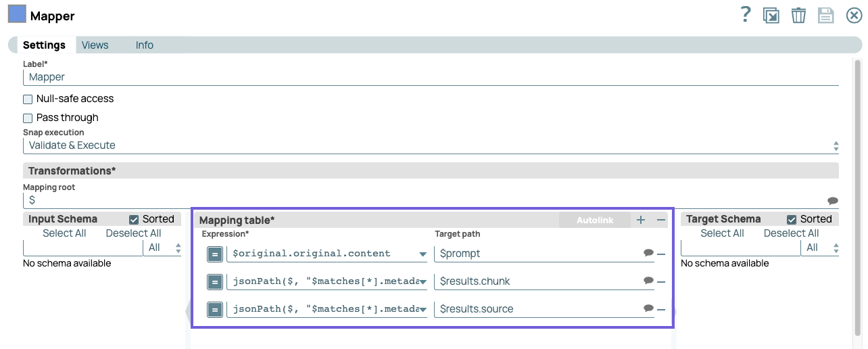The width and height of the screenshot is (868, 349).
Task: Enable Pass through checkbox
Action: click(28, 118)
